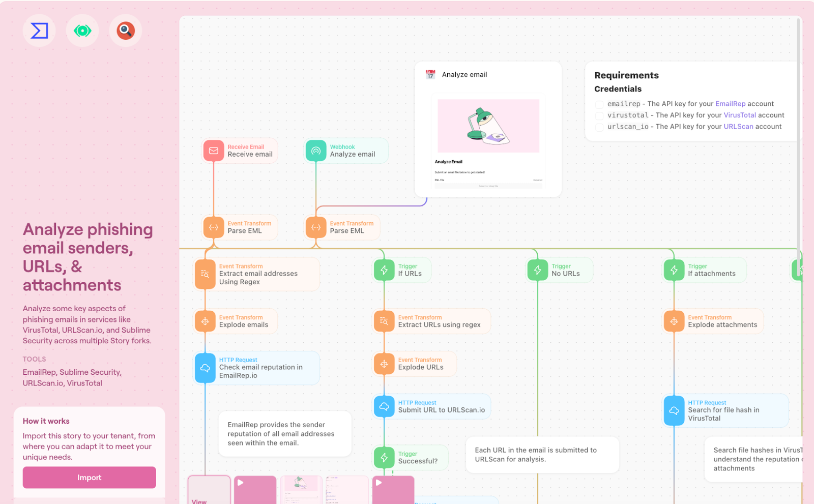814x504 pixels.
Task: Select the Explode attachments transform icon
Action: (674, 321)
